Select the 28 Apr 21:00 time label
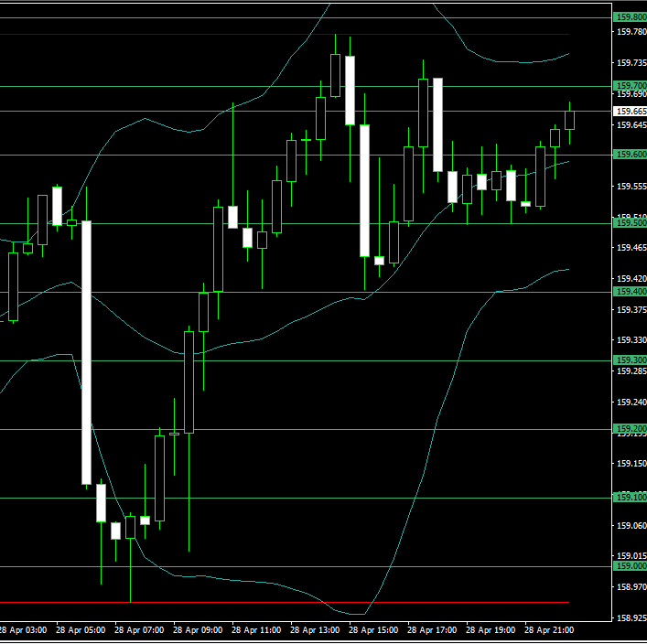647x644 pixels. point(549,630)
